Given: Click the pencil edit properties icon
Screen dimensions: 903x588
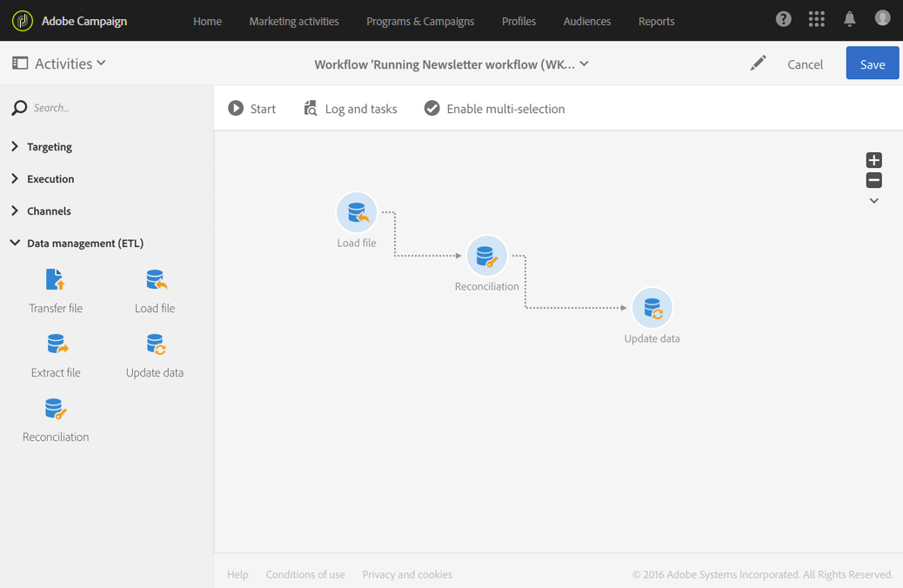Looking at the screenshot, I should [x=758, y=63].
